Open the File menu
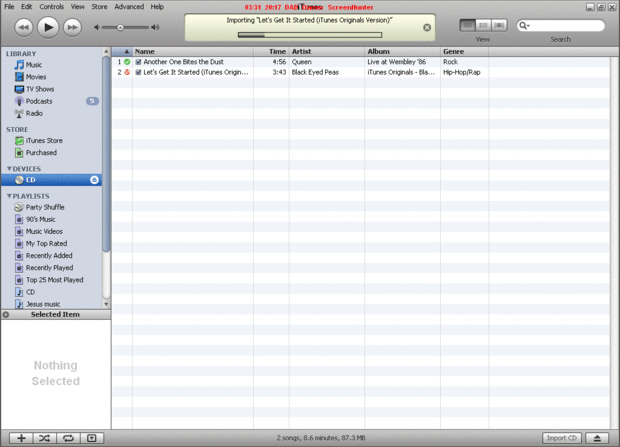This screenshot has width=620, height=447. click(x=9, y=7)
